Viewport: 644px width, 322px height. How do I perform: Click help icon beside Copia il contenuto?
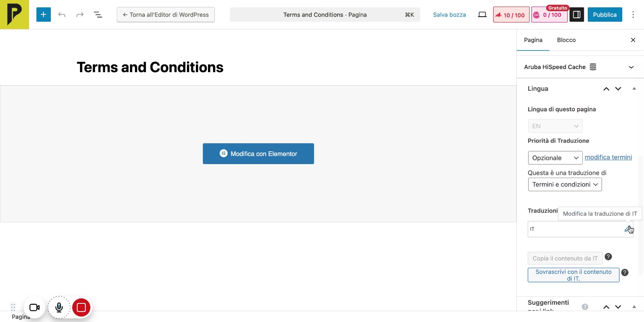pyautogui.click(x=608, y=257)
